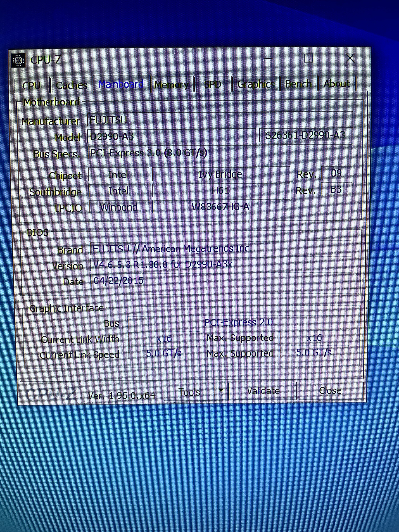Close window with the X icon
The image size is (399, 532).
[350, 58]
